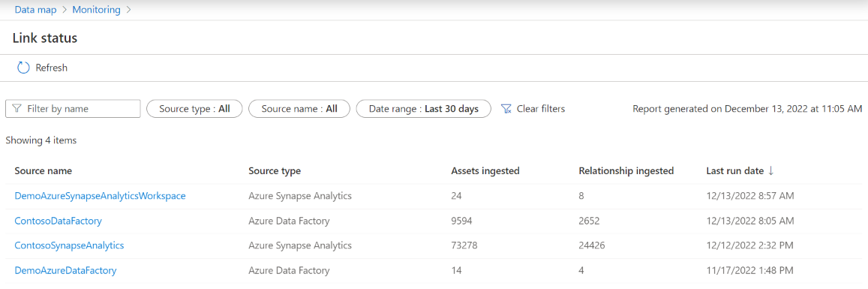Click the funnel icon in filter box
Screen dimensions: 868x289
point(17,109)
